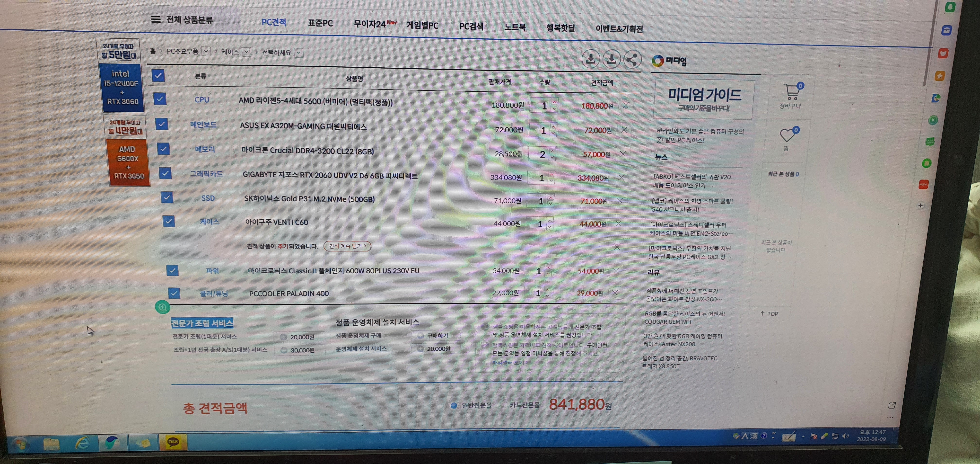Uncheck the CPU row checkbox
The image size is (980, 464).
pyautogui.click(x=160, y=99)
